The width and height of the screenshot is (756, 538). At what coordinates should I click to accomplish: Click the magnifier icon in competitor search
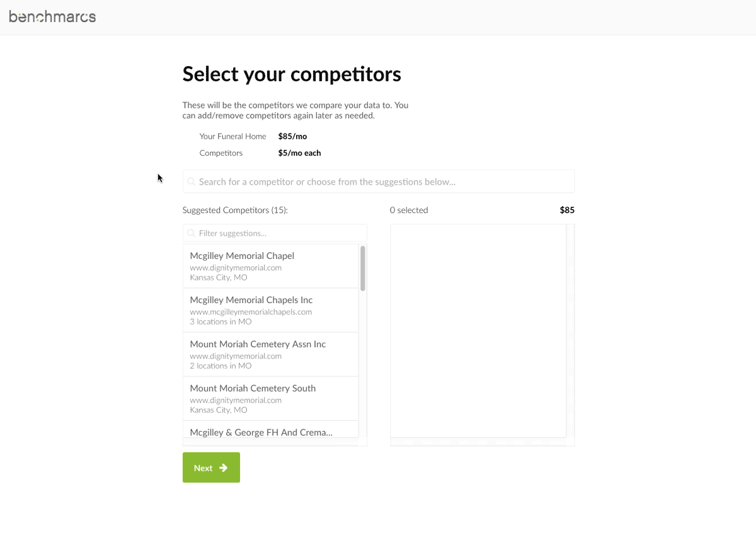pyautogui.click(x=192, y=181)
